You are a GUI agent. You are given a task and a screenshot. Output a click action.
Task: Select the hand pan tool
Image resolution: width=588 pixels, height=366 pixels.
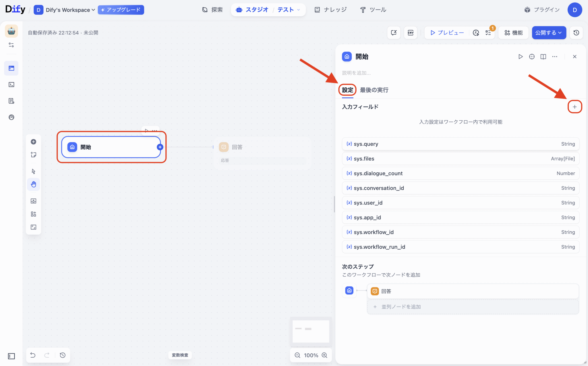pos(34,184)
